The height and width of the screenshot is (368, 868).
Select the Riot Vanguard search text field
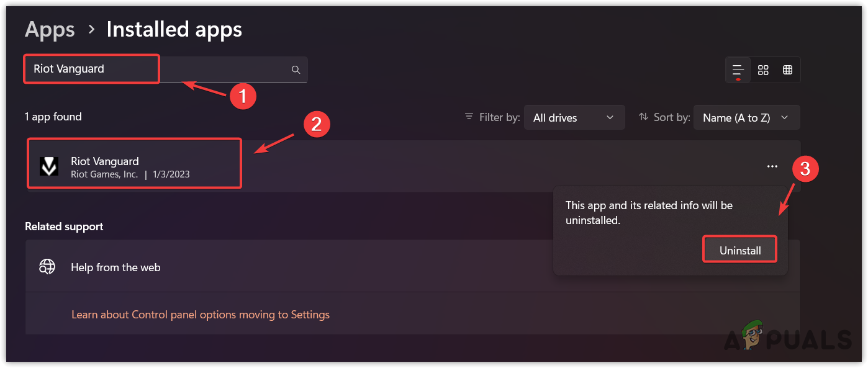(91, 69)
